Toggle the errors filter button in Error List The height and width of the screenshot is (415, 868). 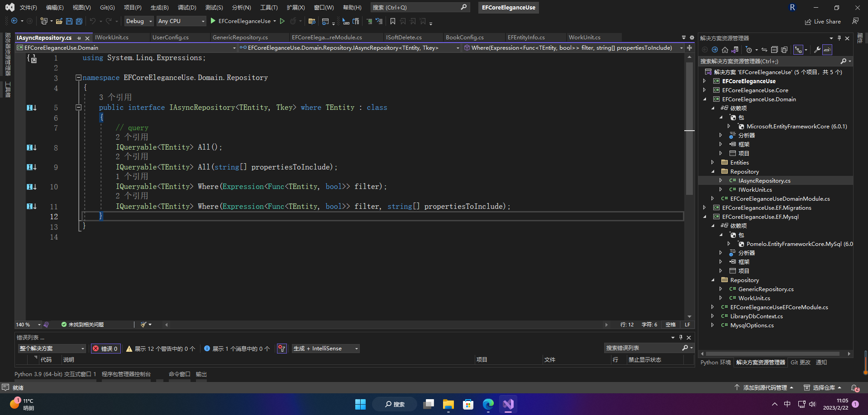(x=105, y=349)
